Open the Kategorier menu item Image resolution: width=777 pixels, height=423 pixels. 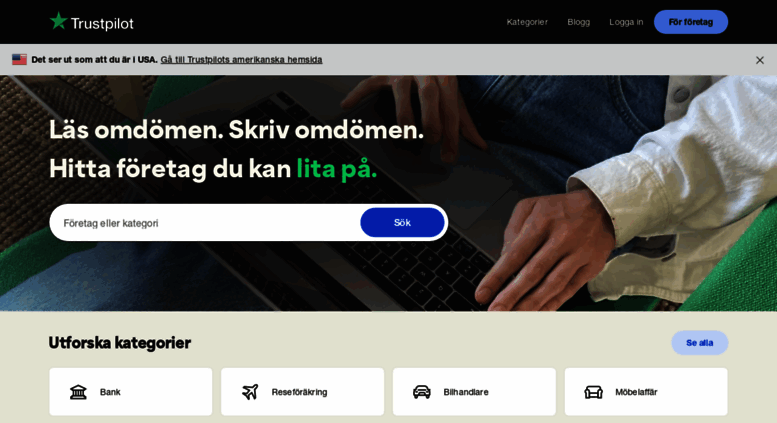(x=527, y=22)
